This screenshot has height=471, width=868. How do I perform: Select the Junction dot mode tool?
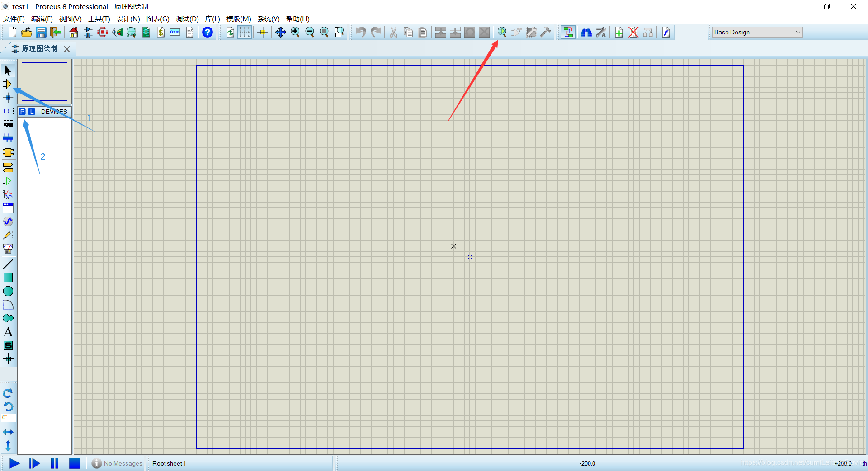point(8,98)
